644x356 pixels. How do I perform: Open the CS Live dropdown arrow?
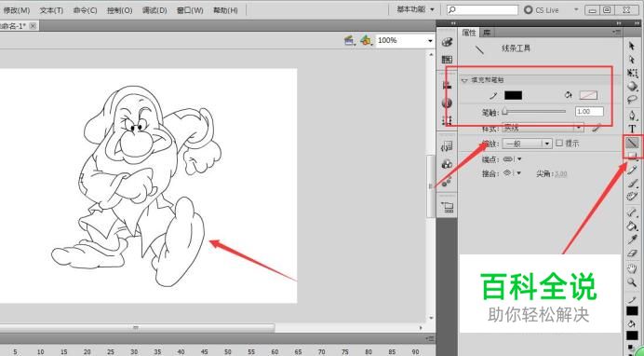[576, 9]
